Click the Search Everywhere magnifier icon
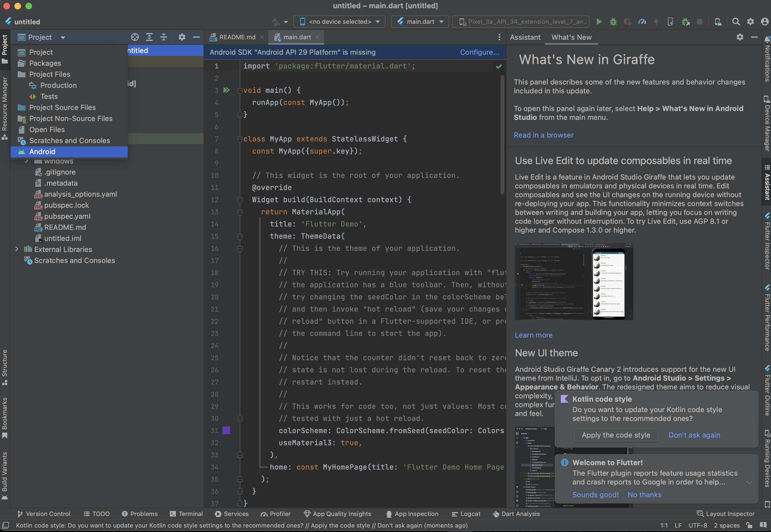The height and width of the screenshot is (532, 771). [x=736, y=22]
